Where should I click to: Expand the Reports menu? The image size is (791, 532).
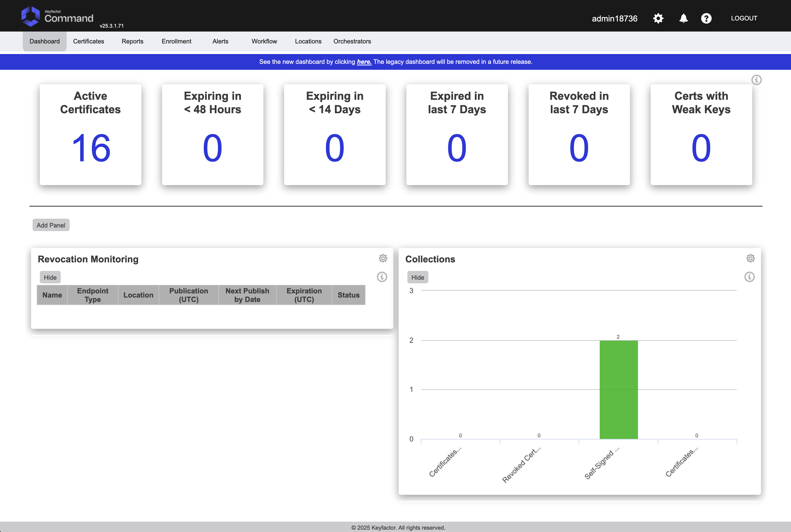point(132,41)
